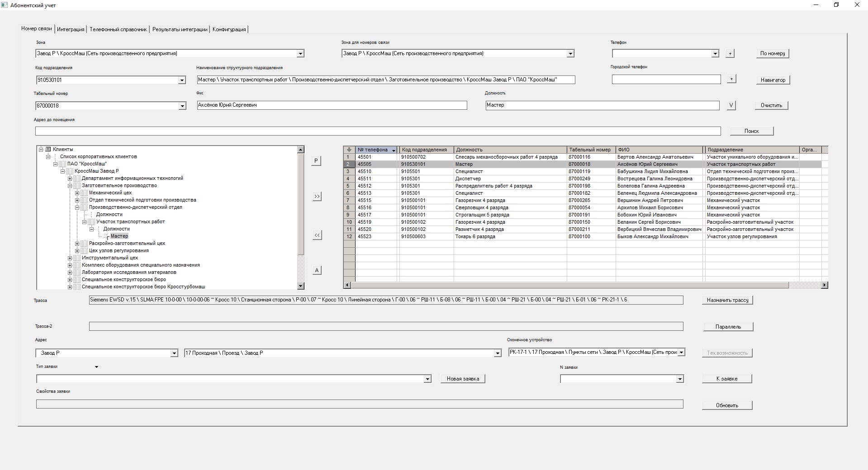Open the Тип заявки combo box
868x470 pixels.
427,379
